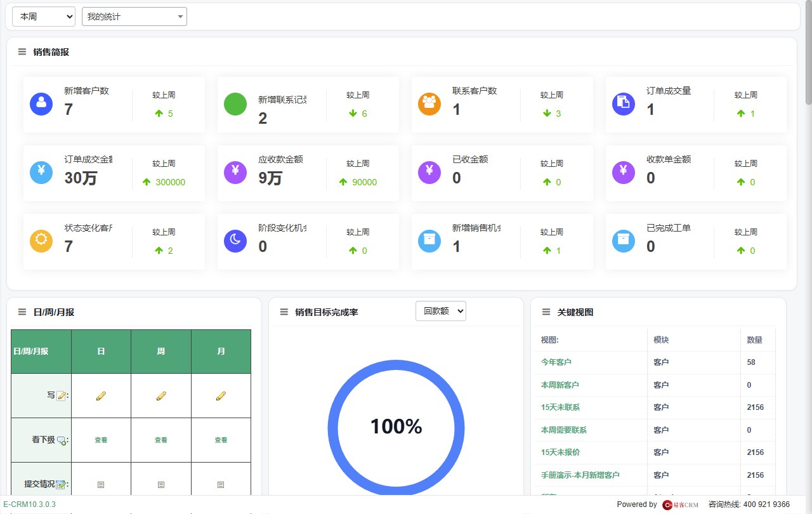Click the 100% completion ring chart
The height and width of the screenshot is (514, 812).
[396, 427]
